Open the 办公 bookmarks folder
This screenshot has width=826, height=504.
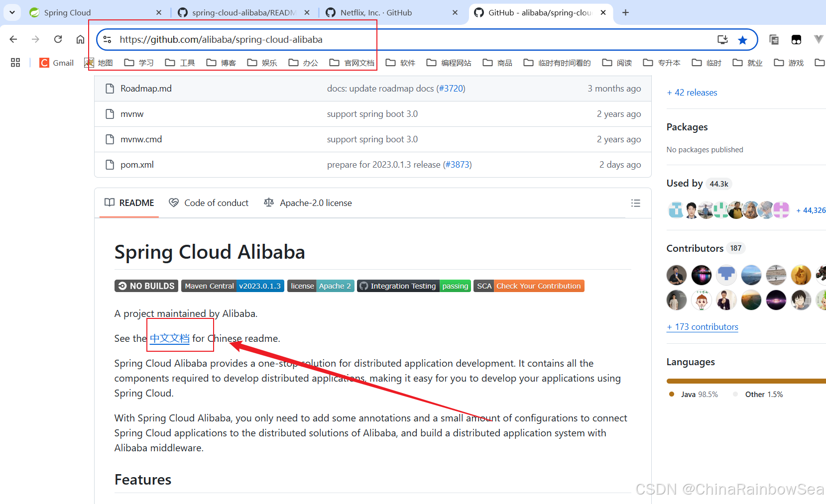click(x=304, y=63)
